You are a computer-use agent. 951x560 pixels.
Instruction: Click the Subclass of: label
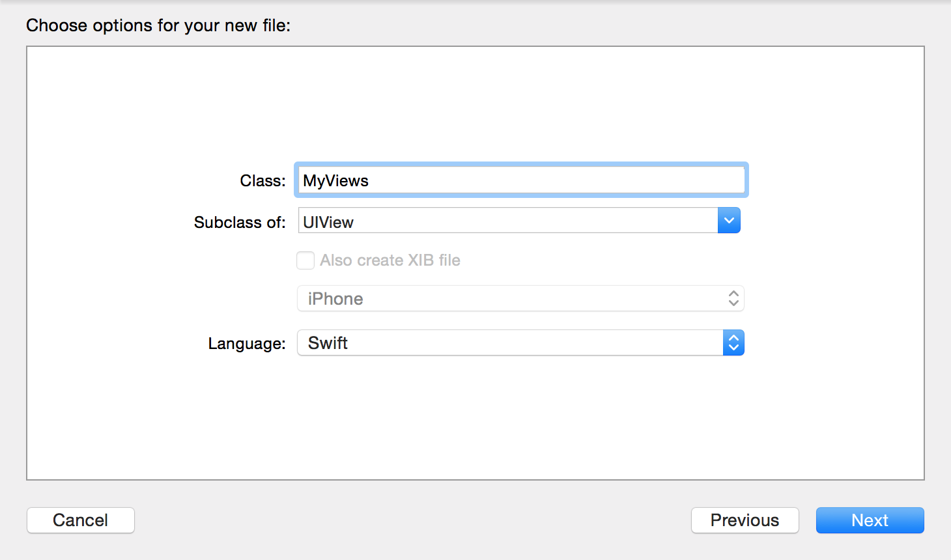pyautogui.click(x=240, y=222)
